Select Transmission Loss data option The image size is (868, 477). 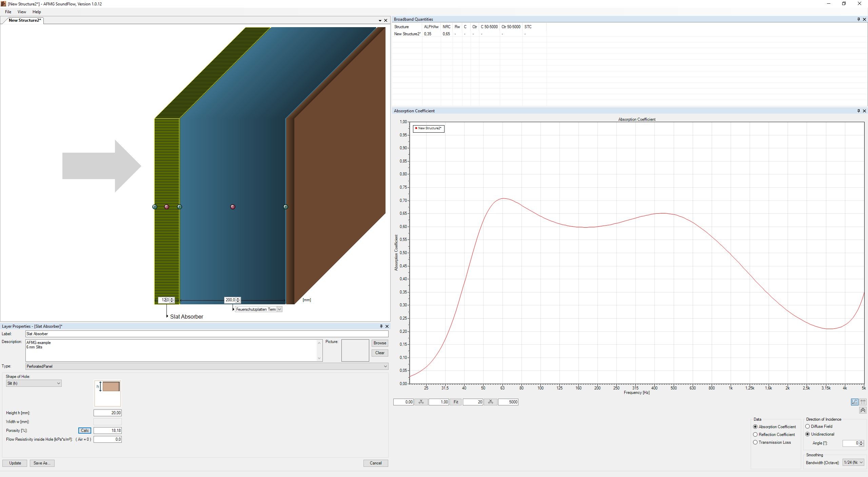755,442
